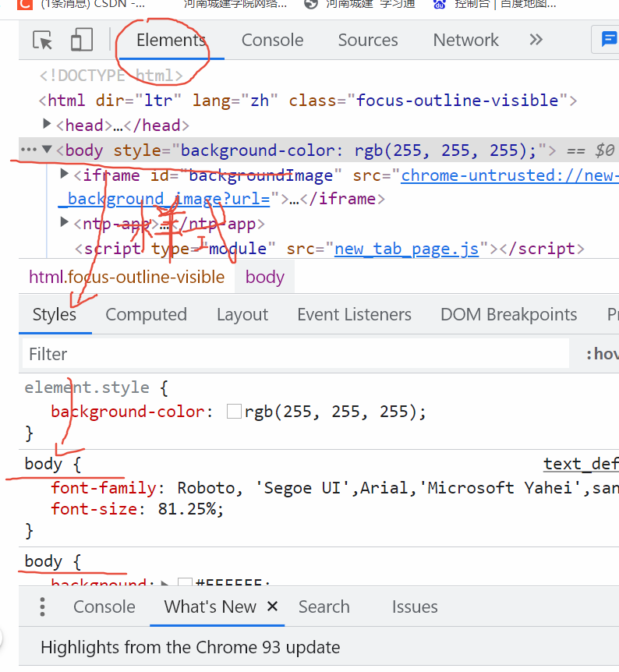Close the What's New drawer tab
Viewport: 619px width, 672px height.
pyautogui.click(x=272, y=607)
